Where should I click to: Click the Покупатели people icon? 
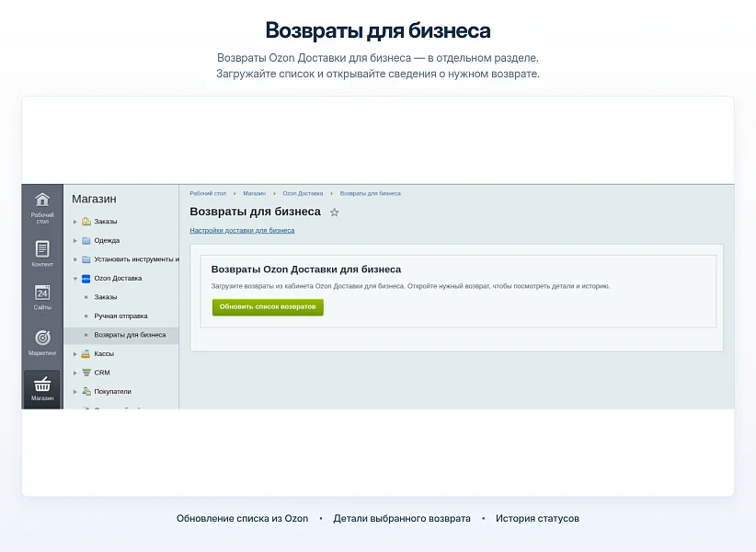(86, 392)
